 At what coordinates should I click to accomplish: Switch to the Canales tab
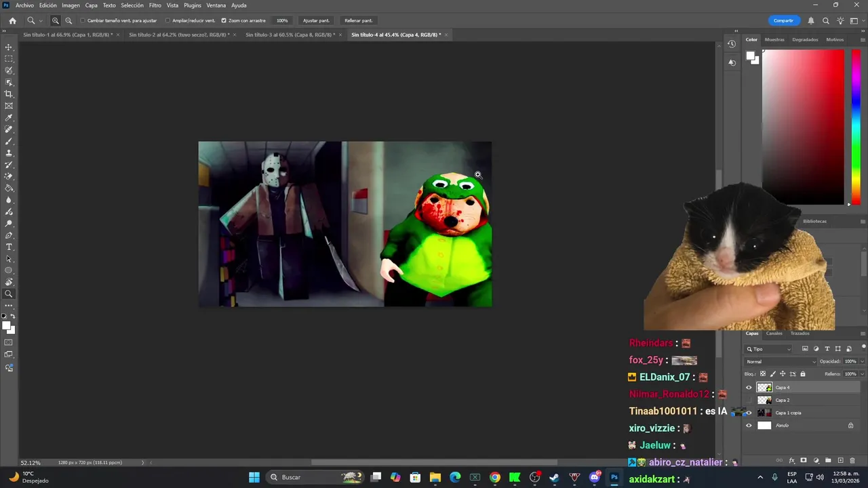[774, 333]
